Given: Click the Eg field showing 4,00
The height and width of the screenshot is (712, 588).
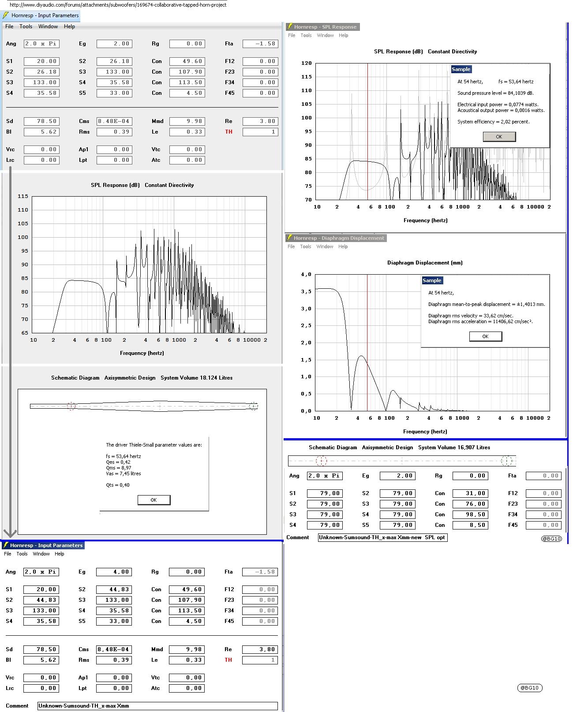Looking at the screenshot, I should coord(114,572).
